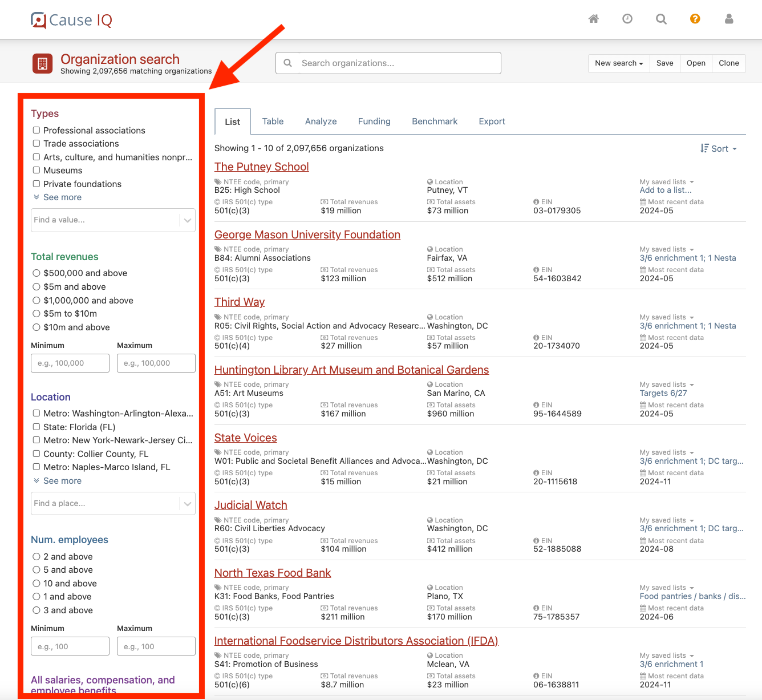
Task: Open the orange help question icon
Action: click(x=695, y=19)
